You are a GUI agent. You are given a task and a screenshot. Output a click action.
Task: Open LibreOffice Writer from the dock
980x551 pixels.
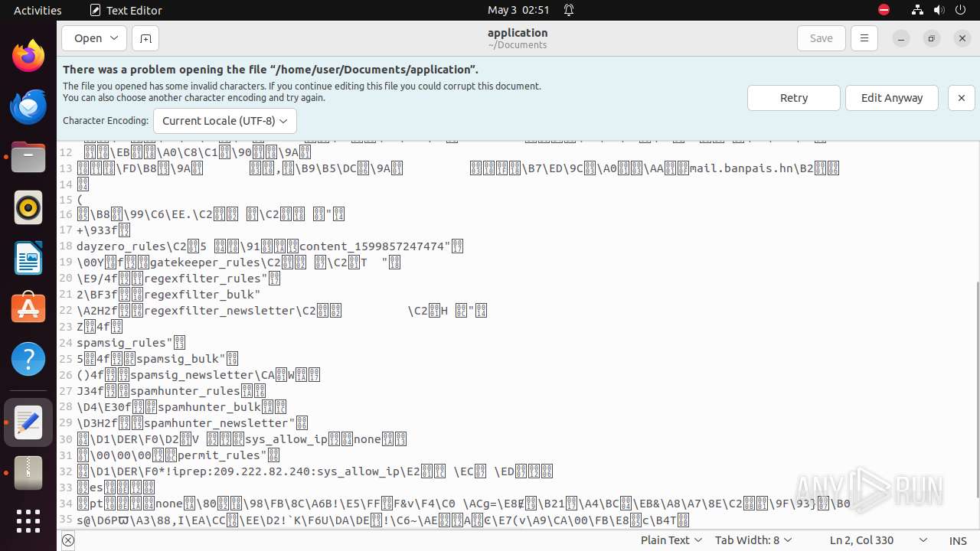tap(28, 258)
